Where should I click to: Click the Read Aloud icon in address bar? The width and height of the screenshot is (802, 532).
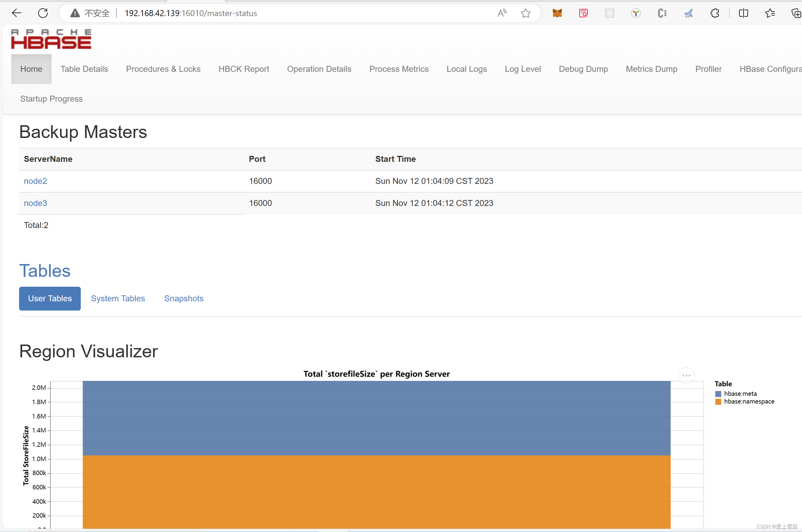[502, 13]
